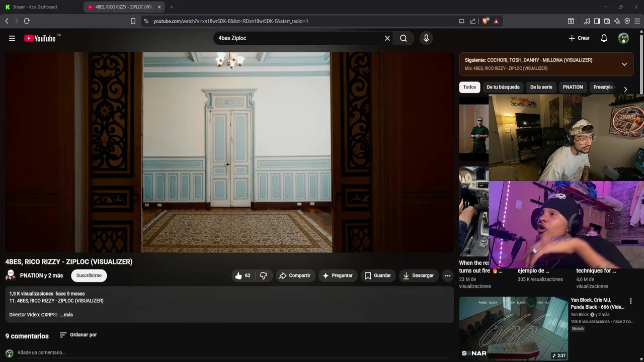Image resolution: width=644 pixels, height=362 pixels.
Task: Open Ordenar por sort dropdown
Action: pos(78,335)
